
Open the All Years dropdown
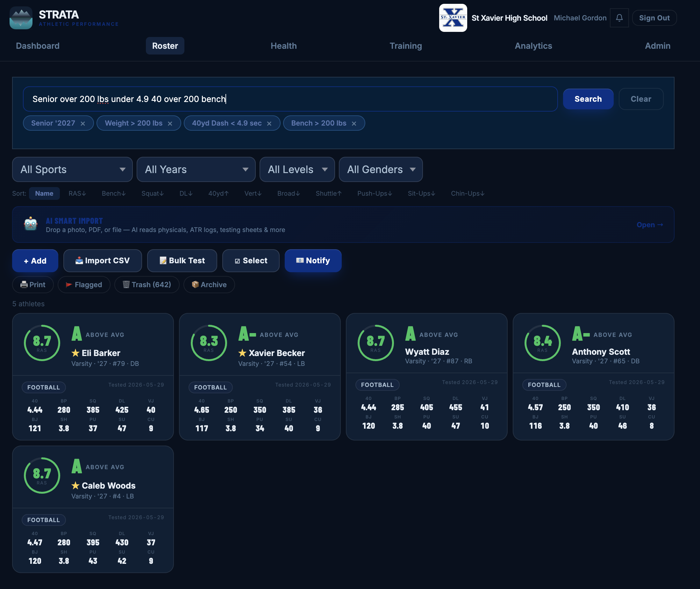click(196, 170)
